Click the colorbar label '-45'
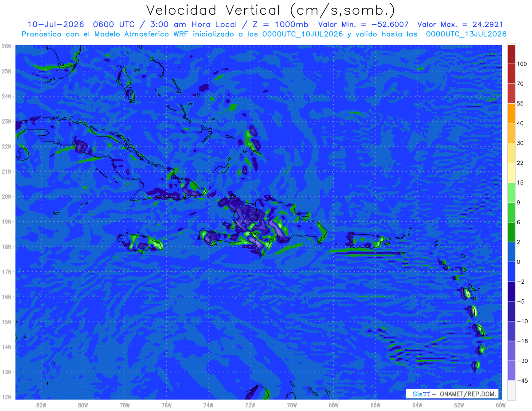Screen dimensions: 532x411 [522, 380]
